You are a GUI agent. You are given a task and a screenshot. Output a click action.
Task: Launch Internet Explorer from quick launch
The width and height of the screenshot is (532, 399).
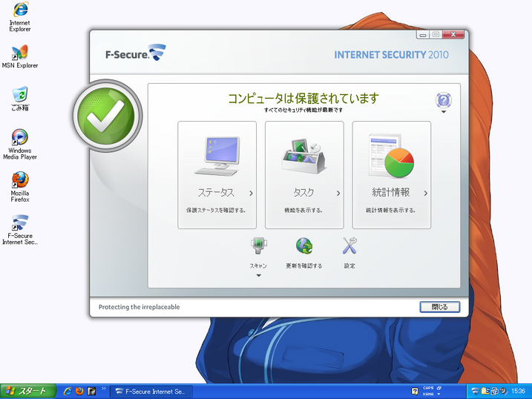68,391
